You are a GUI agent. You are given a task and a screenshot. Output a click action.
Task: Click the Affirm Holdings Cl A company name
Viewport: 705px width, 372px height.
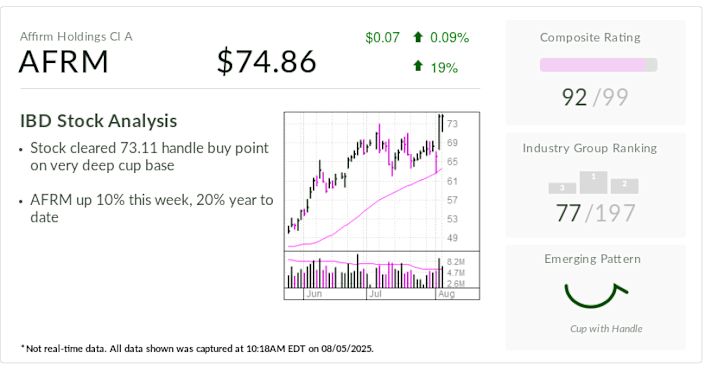(76, 36)
